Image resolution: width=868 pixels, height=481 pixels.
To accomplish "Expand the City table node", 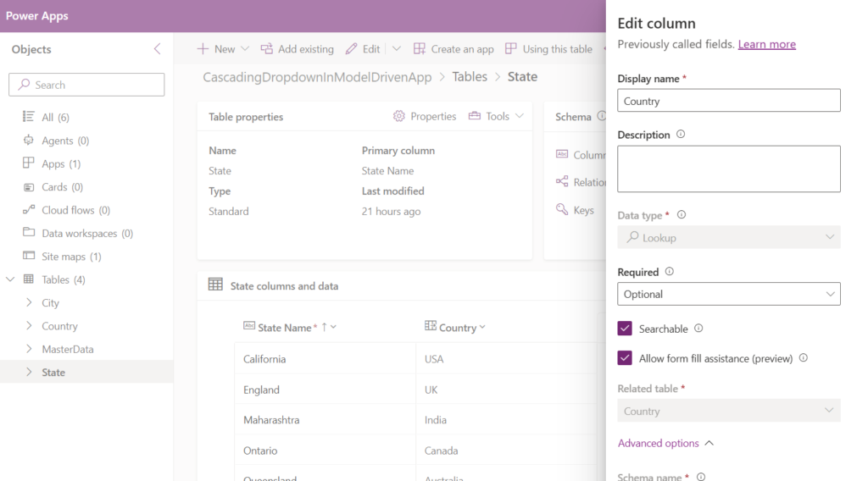I will (31, 303).
